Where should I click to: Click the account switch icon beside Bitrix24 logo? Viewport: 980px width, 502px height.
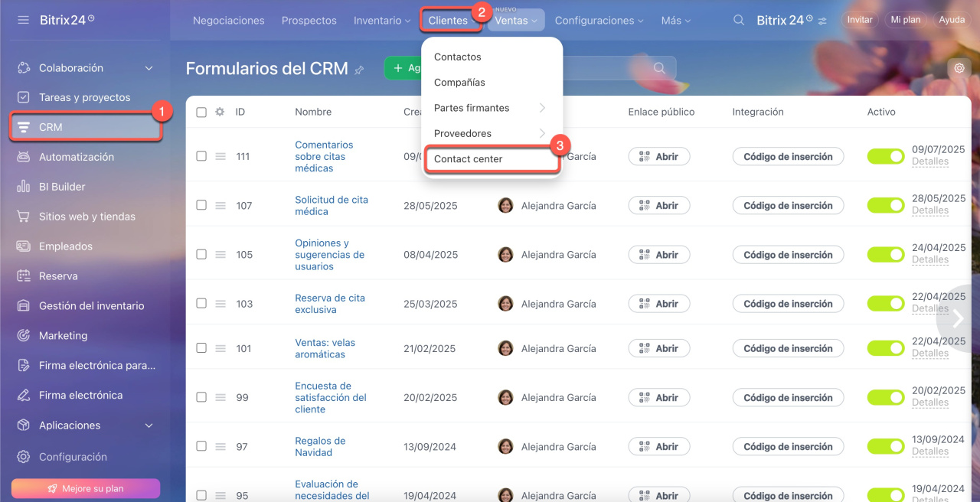tap(822, 21)
